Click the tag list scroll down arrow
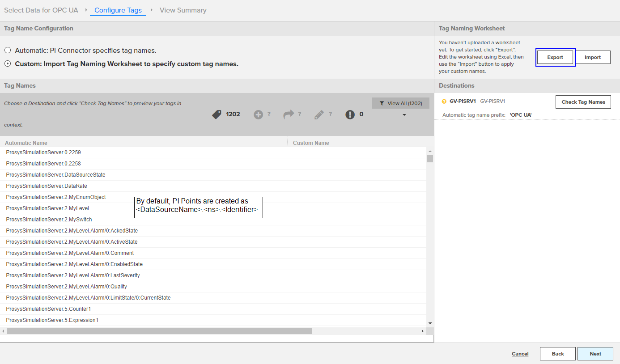Image resolution: width=620 pixels, height=364 pixels. (430, 323)
